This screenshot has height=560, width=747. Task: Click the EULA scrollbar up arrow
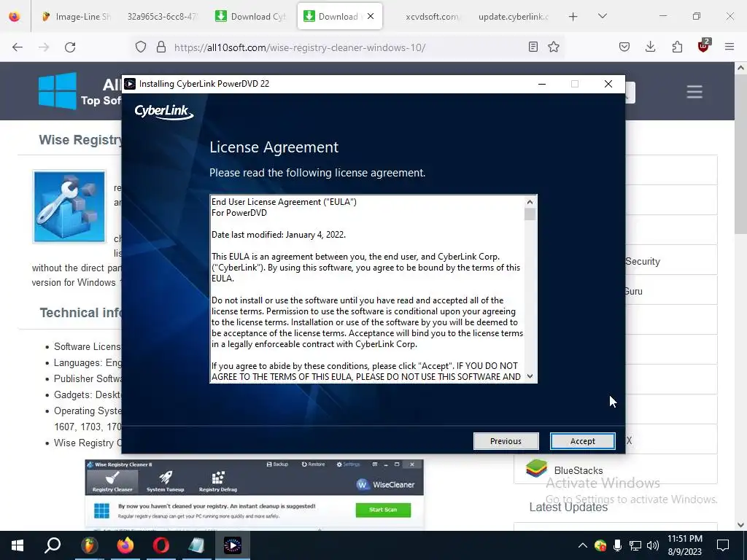pos(530,202)
